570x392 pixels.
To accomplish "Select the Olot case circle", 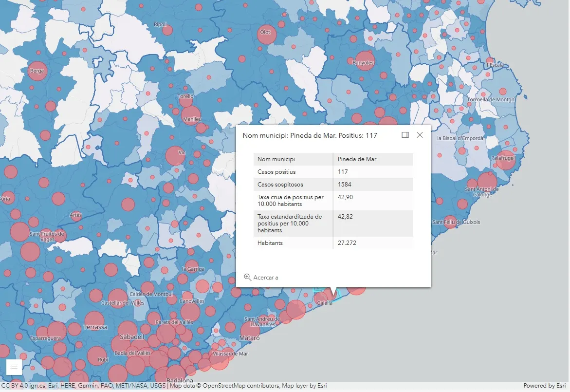I will (266, 35).
